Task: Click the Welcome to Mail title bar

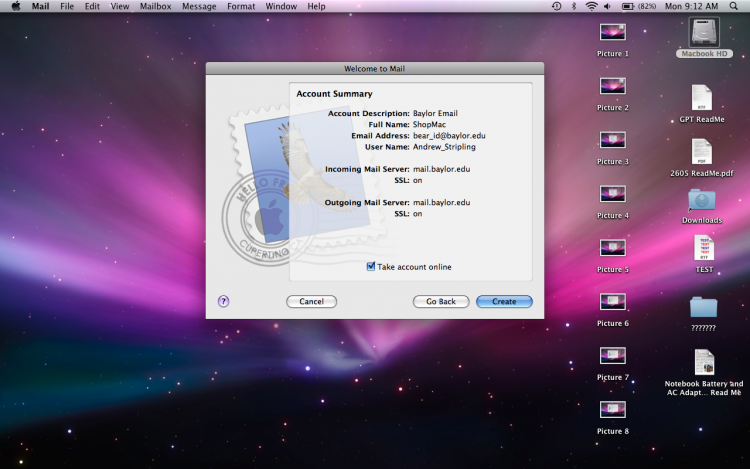Action: point(375,68)
